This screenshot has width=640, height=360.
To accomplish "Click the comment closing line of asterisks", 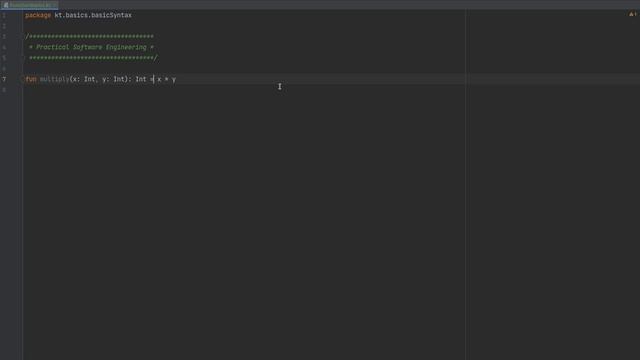I will click(93, 58).
